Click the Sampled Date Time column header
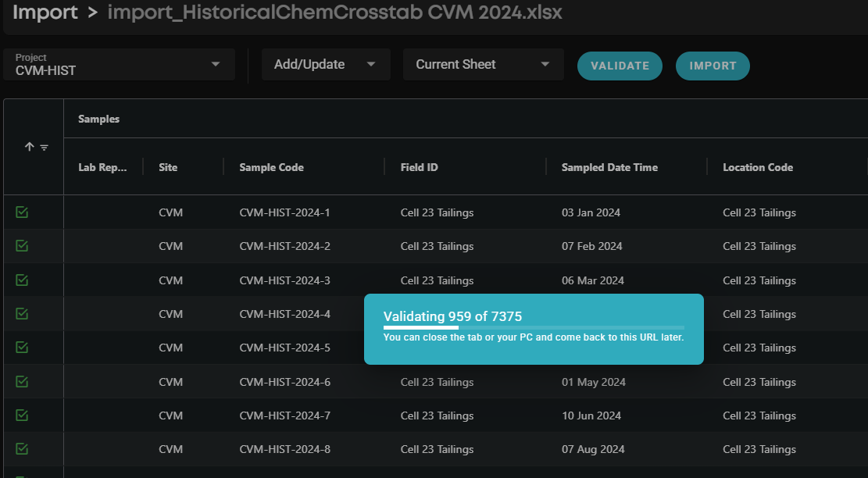 pos(609,167)
